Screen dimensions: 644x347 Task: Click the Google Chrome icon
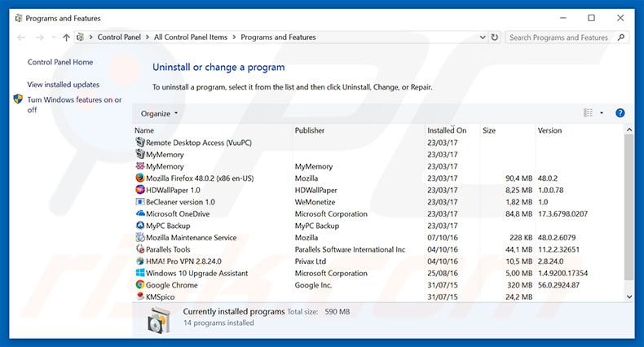point(140,284)
